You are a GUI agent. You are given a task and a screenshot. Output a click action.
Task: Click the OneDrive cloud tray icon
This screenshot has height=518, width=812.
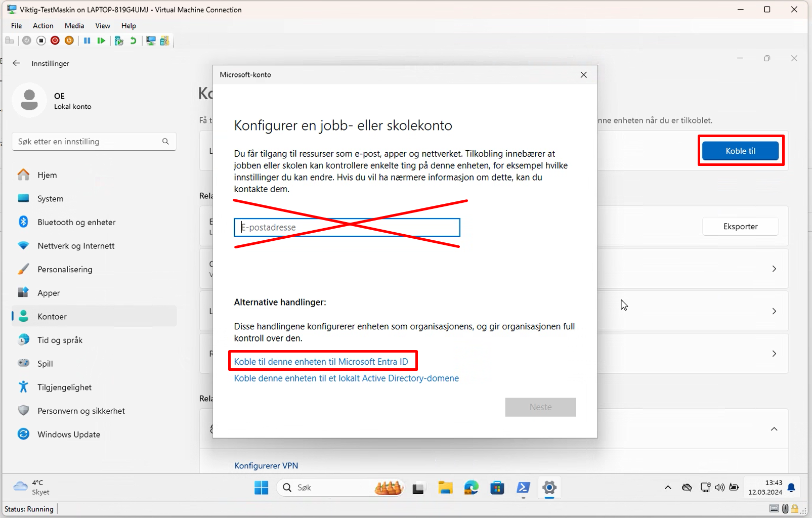687,488
